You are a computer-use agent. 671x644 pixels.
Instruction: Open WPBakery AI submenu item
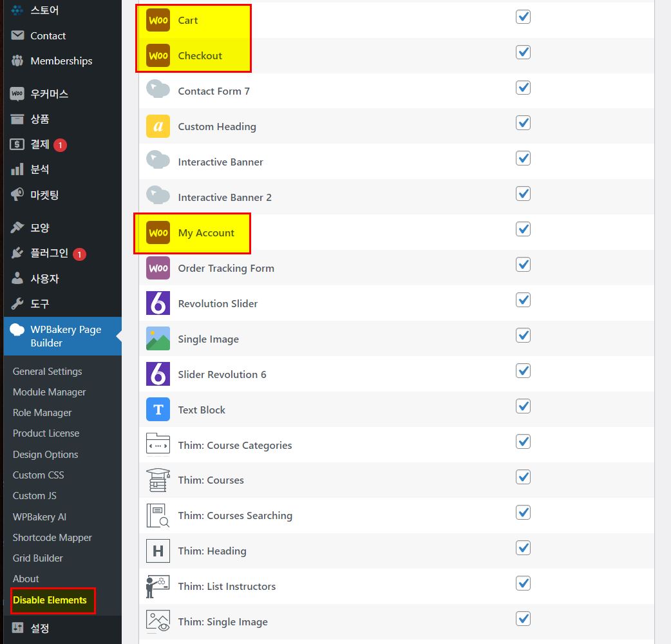click(39, 516)
